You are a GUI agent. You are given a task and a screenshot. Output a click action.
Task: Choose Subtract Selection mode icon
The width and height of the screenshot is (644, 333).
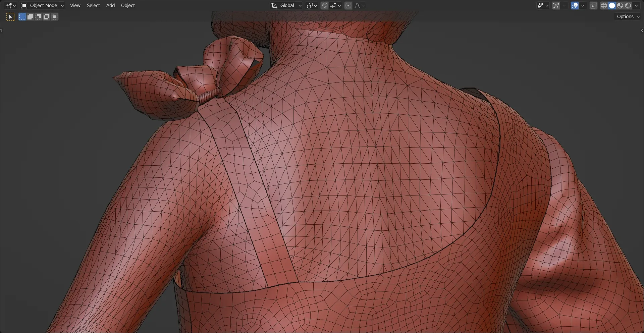38,17
